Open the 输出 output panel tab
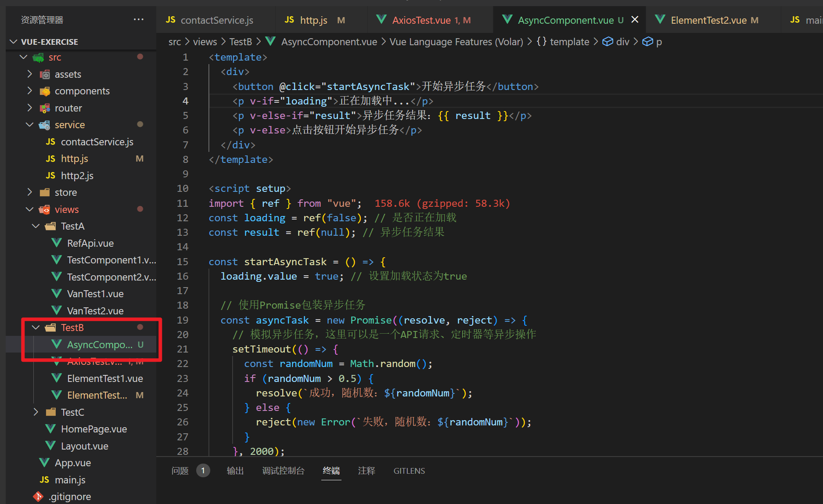Screen dimensions: 823x504 coord(235,471)
